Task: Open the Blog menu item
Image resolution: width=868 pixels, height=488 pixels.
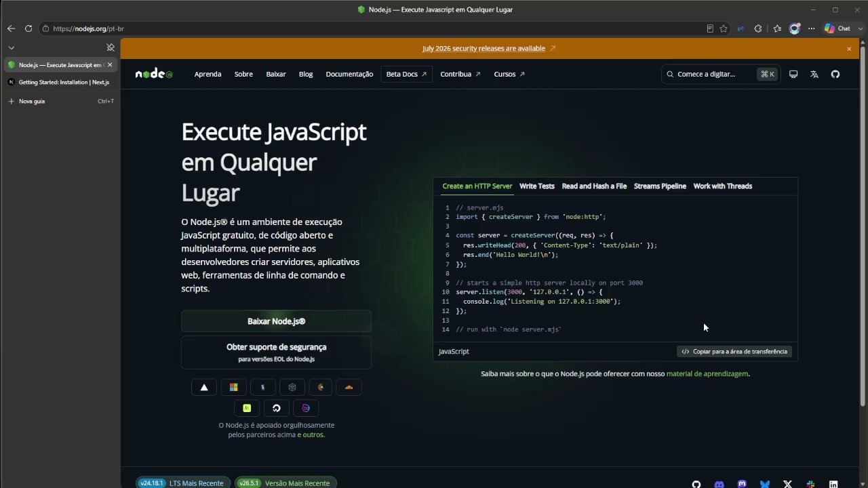Action: coord(306,74)
